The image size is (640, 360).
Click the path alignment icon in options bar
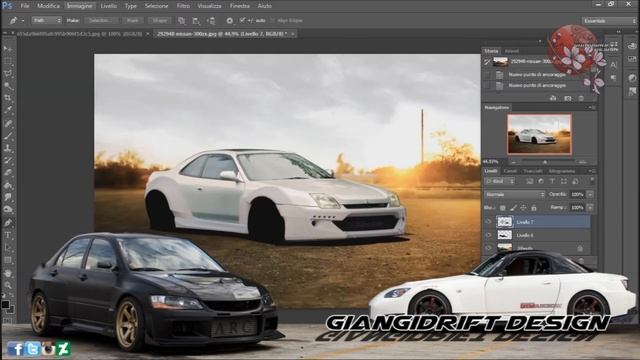coord(196,20)
